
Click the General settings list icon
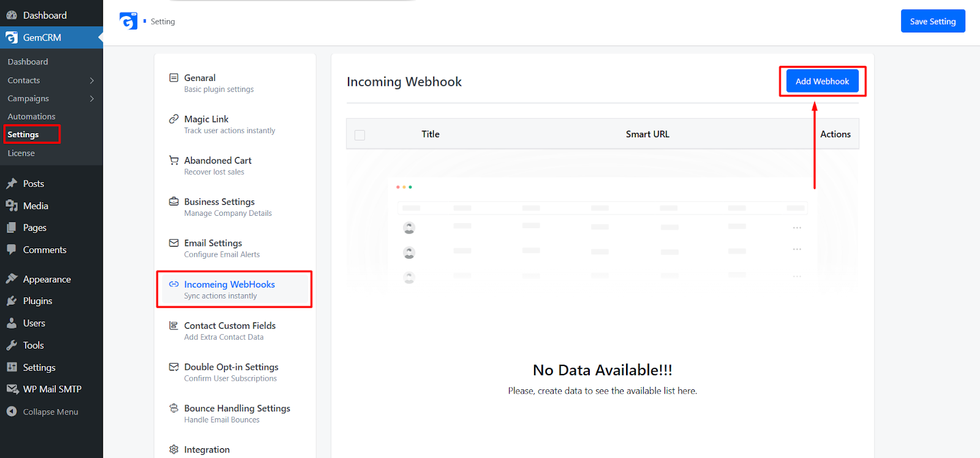click(x=174, y=78)
